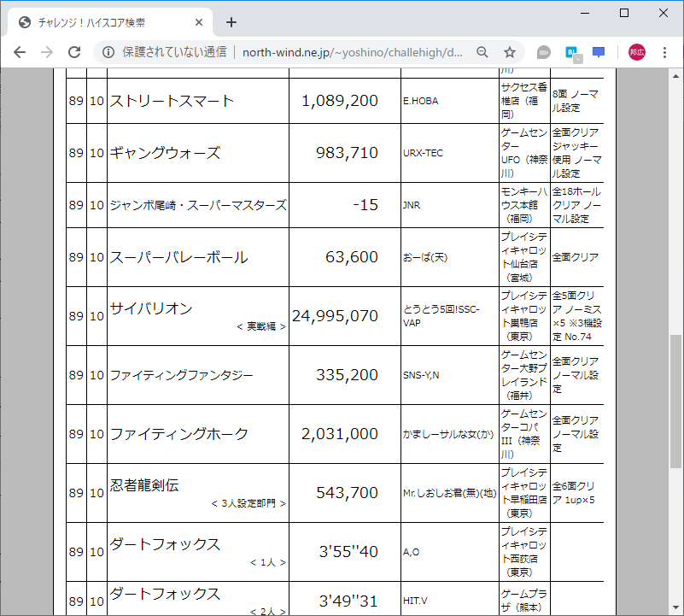The image size is (684, 616).
Task: Click the page zoom magnifier indicator
Action: click(482, 52)
